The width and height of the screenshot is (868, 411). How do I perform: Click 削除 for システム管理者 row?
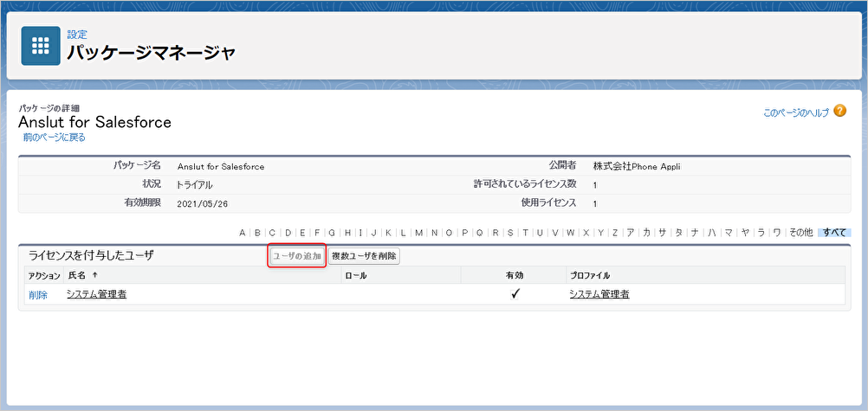(x=38, y=295)
